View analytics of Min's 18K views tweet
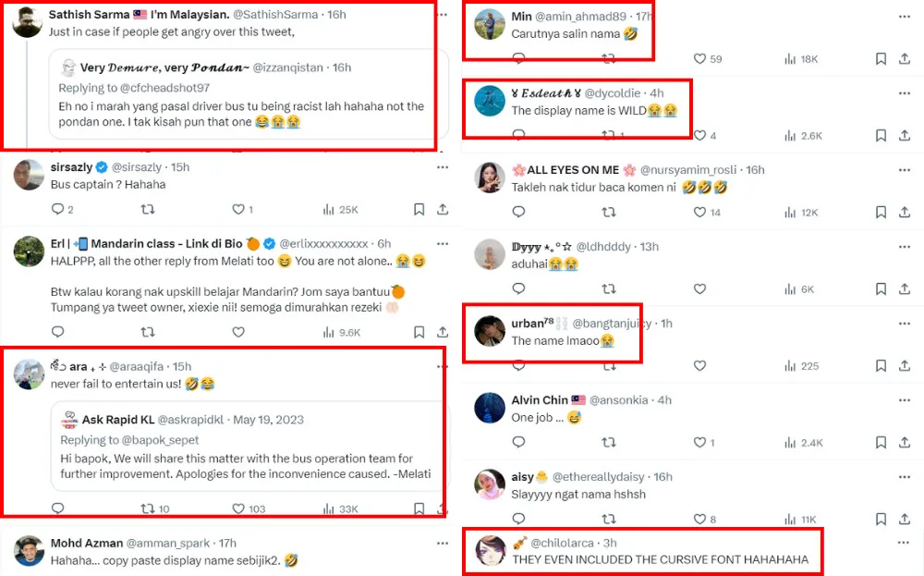This screenshot has width=924, height=576. coord(790,59)
